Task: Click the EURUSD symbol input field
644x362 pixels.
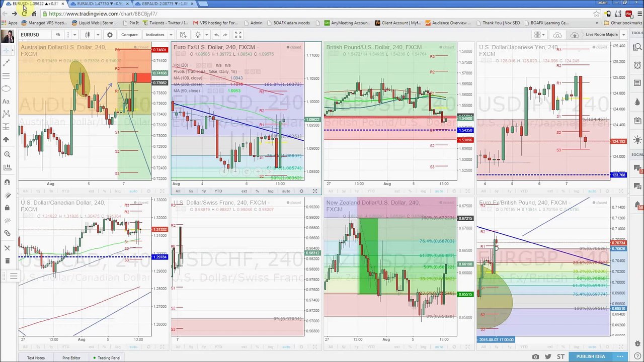Action: pyautogui.click(x=34, y=35)
